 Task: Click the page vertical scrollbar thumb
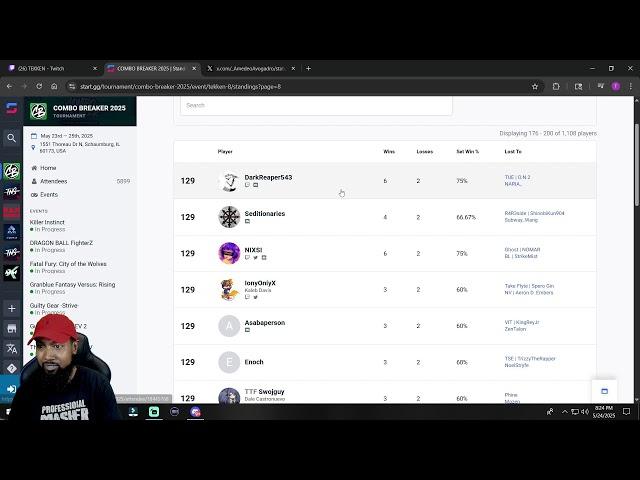[x=637, y=165]
